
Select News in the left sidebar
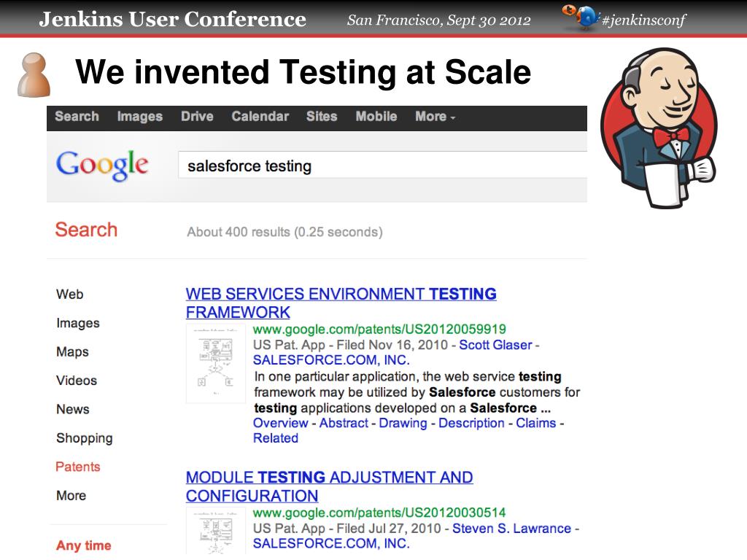coord(72,409)
